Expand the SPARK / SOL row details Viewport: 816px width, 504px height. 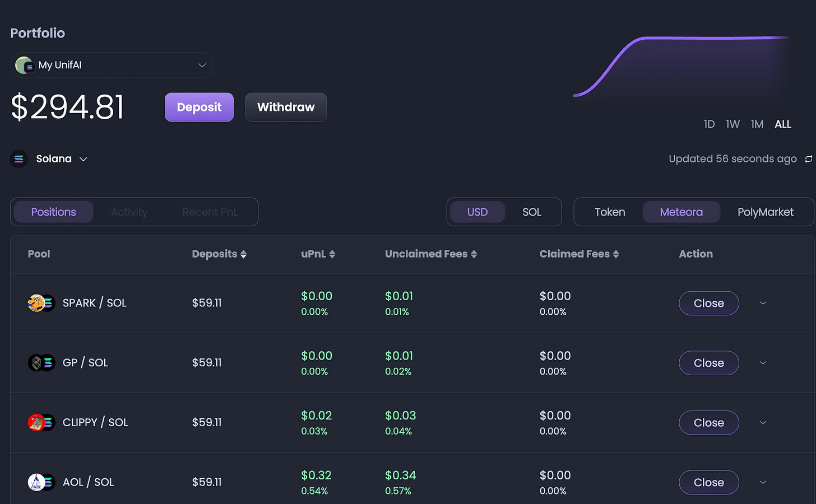coord(763,303)
